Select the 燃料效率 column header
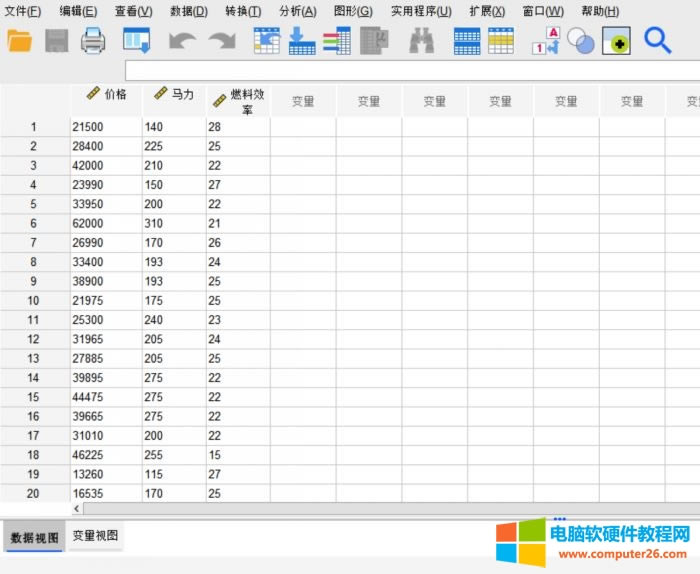Screen dimensions: 700x574 click(238, 101)
